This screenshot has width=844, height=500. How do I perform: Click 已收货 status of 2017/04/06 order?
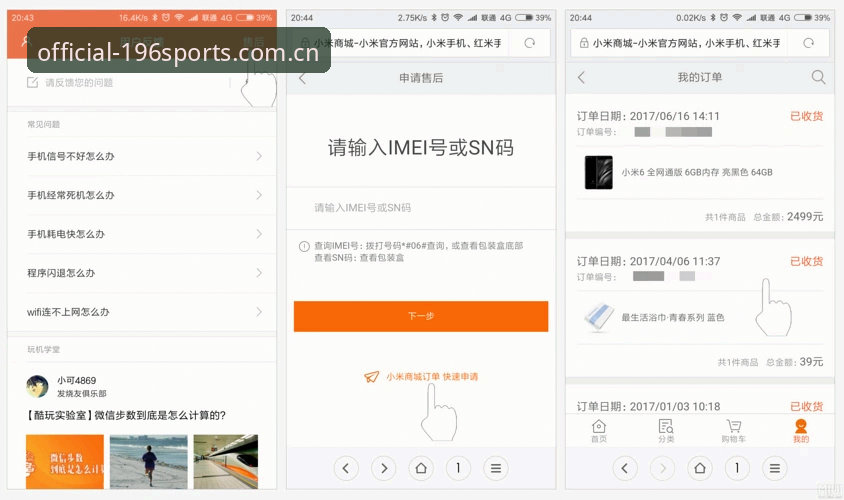point(806,262)
